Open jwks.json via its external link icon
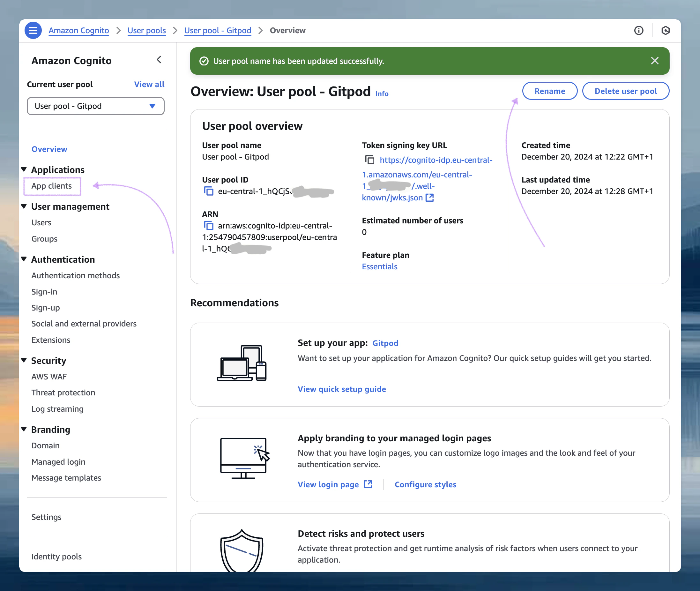This screenshot has height=591, width=700. 430,198
